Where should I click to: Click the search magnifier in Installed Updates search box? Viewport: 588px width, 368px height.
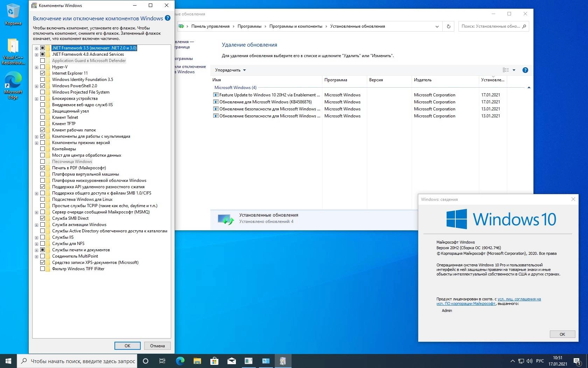524,26
